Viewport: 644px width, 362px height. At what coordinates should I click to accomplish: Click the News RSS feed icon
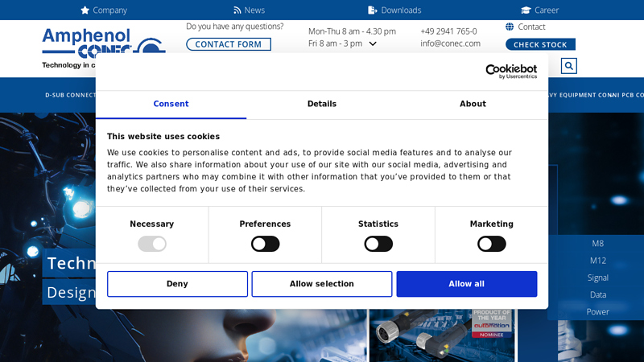coord(237,10)
